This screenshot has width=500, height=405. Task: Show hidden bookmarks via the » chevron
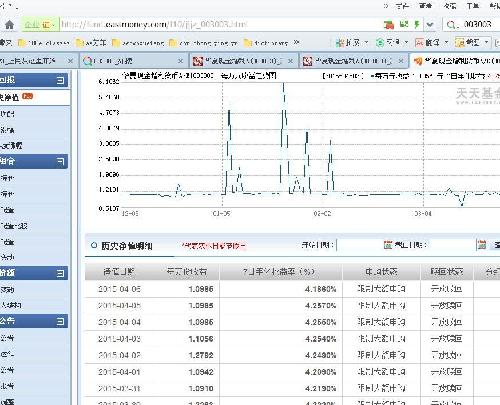point(296,42)
